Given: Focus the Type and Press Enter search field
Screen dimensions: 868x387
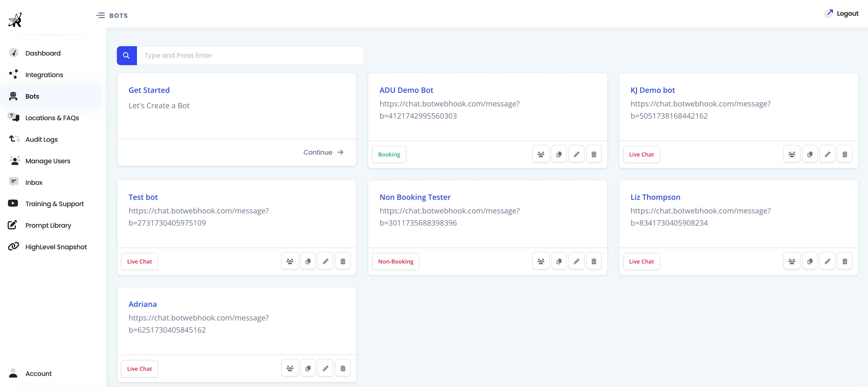Looking at the screenshot, I should (250, 55).
